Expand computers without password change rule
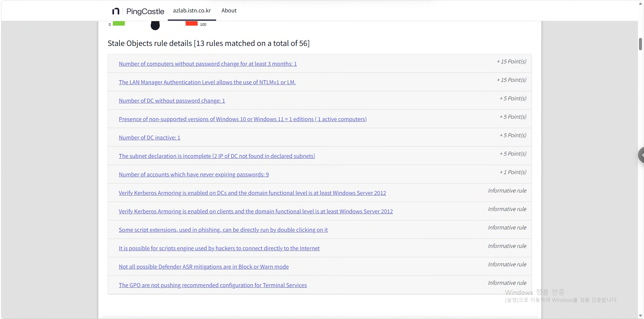 pyautogui.click(x=208, y=64)
